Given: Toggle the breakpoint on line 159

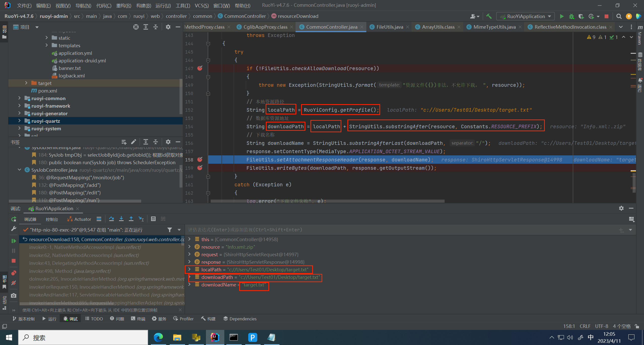Looking at the screenshot, I should [200, 168].
